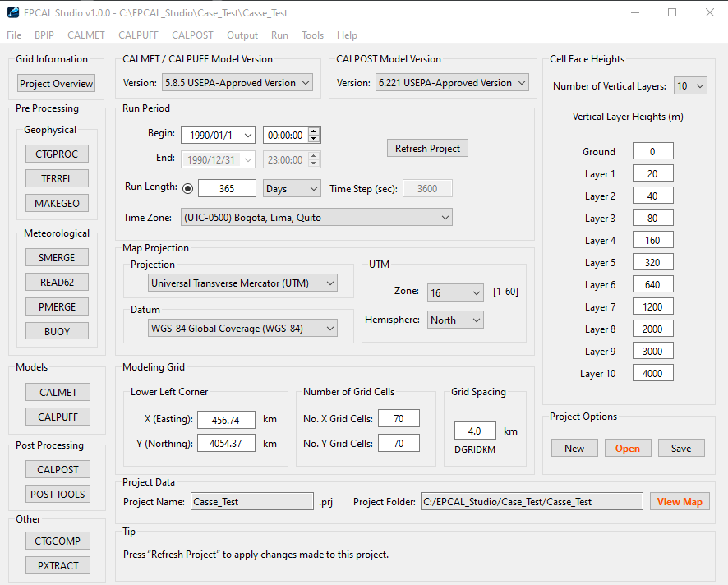Click the orange Open project button
Viewport: 728px width, 585px height.
(628, 448)
